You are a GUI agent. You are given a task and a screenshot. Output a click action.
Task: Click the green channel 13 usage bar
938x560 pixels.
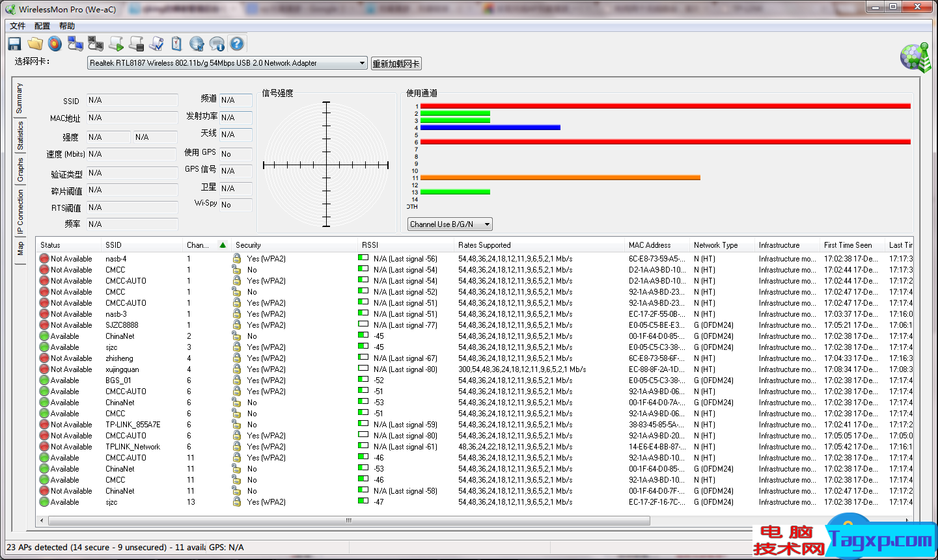coord(455,192)
